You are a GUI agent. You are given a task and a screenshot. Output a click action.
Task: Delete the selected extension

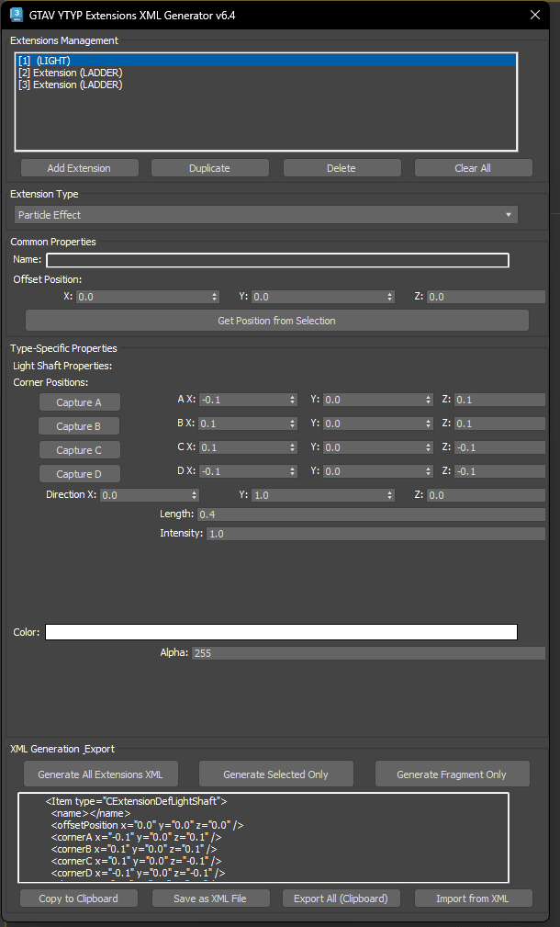coord(342,168)
